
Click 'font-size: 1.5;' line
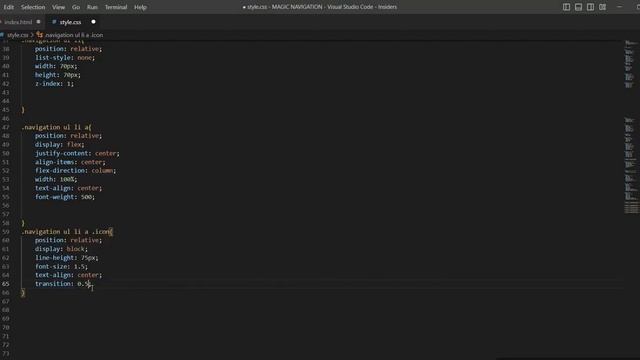61,267
